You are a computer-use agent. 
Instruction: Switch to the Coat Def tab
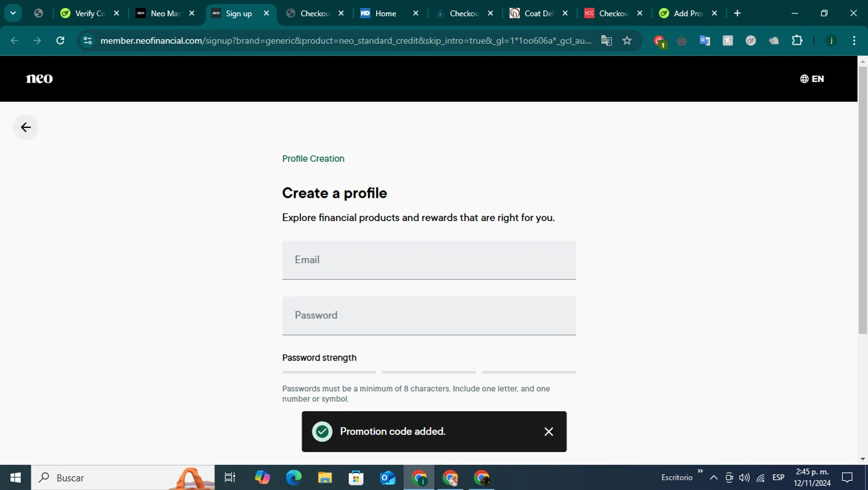coord(538,13)
